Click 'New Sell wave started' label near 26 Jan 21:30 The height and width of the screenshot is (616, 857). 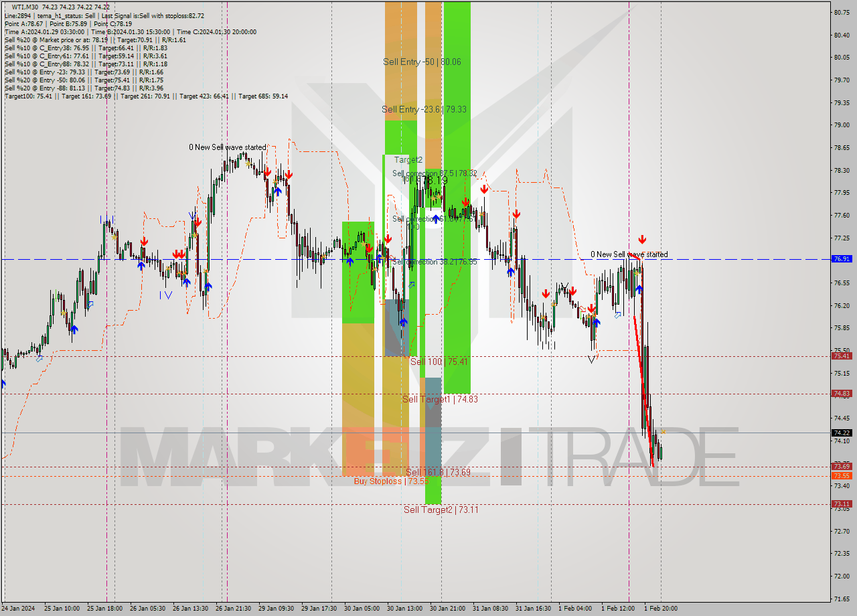click(227, 147)
